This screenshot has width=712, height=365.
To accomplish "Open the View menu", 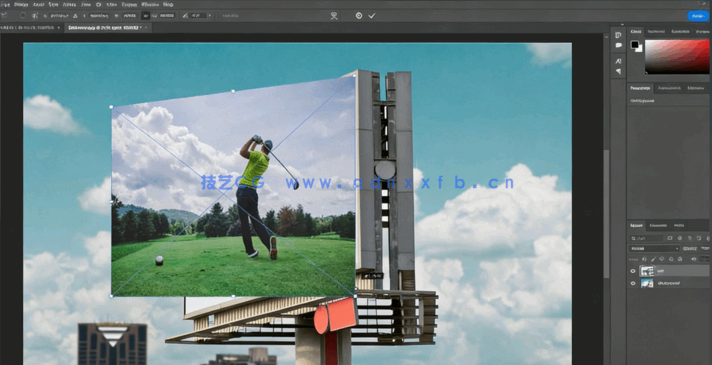I will tap(111, 5).
